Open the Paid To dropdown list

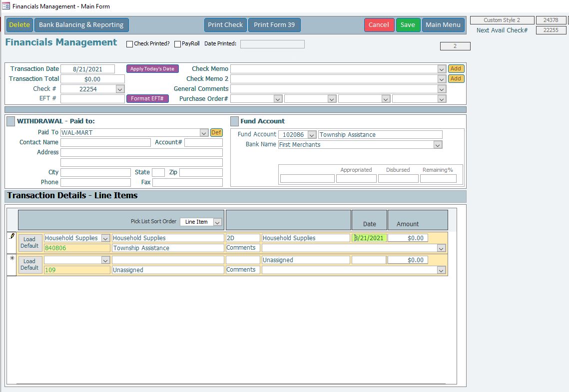point(204,133)
